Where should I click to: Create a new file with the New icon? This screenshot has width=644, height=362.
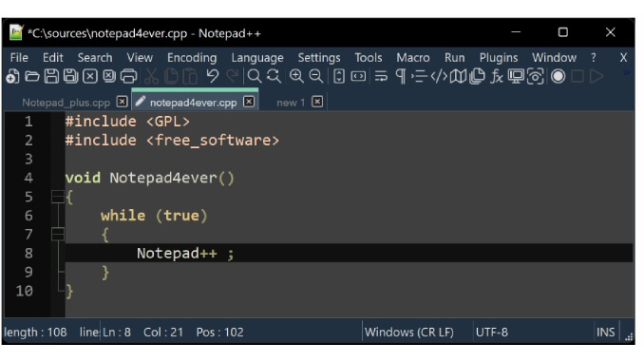point(12,76)
